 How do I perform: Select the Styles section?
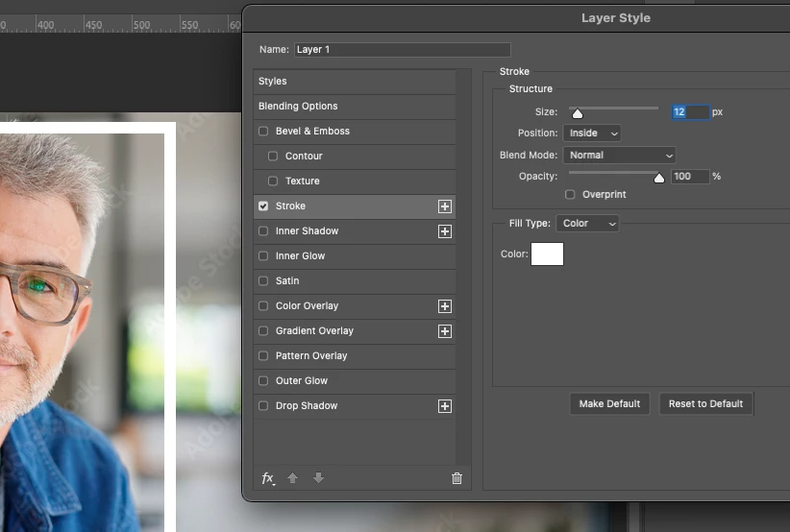(x=355, y=82)
